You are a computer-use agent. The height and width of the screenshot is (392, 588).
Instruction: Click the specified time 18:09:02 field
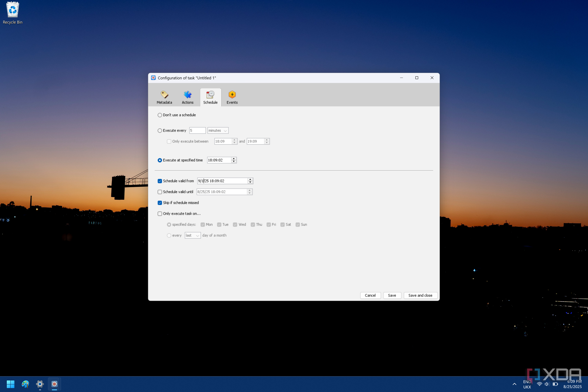pyautogui.click(x=219, y=160)
